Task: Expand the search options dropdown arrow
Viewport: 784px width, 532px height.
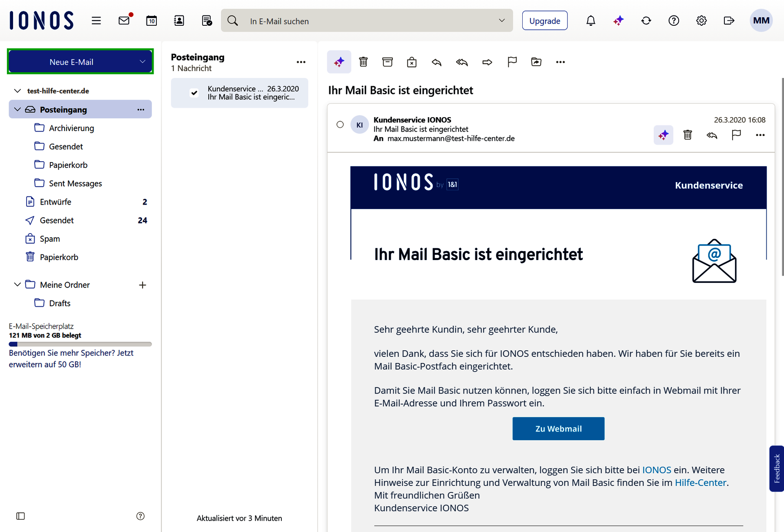Action: [502, 20]
